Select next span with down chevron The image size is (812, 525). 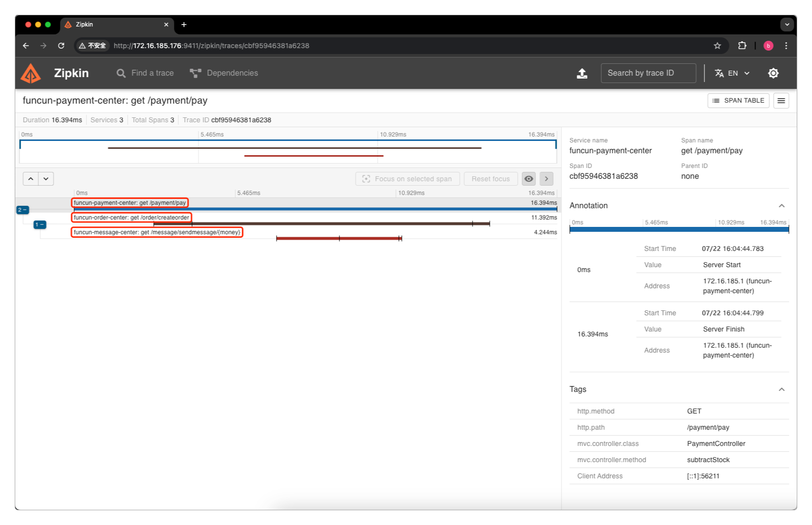[46, 179]
